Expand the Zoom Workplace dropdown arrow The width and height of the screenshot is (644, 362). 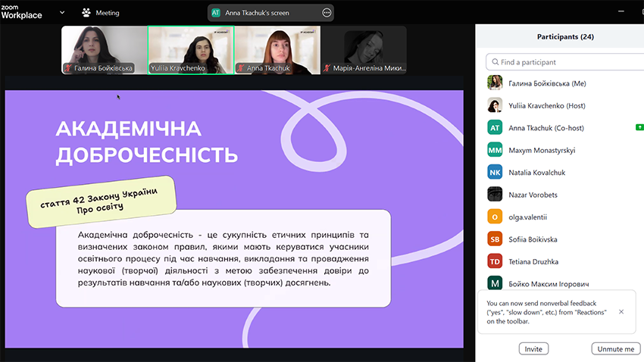[x=62, y=13]
